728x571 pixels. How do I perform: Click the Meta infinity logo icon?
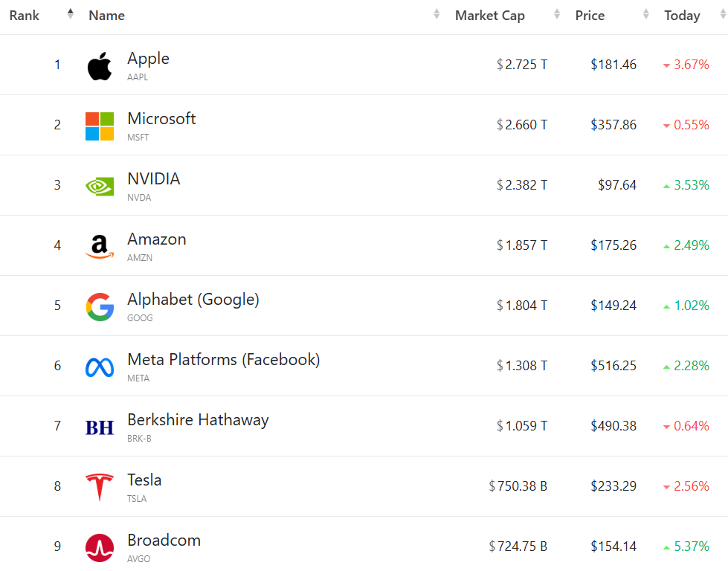click(100, 367)
